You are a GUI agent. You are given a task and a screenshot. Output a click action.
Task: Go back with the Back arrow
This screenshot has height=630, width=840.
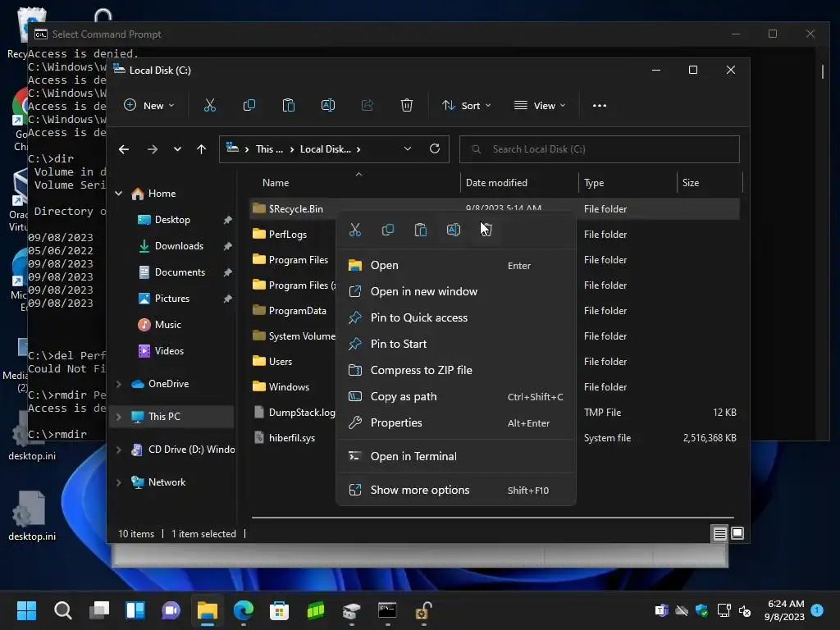(x=124, y=149)
